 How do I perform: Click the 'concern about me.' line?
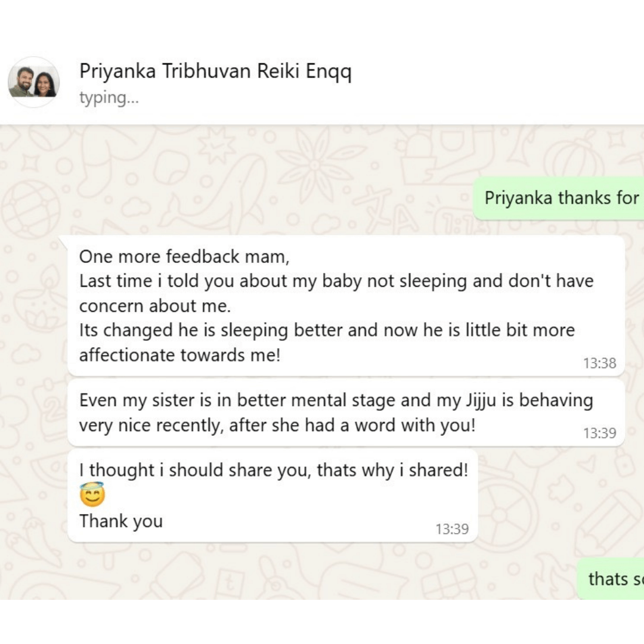tap(154, 306)
